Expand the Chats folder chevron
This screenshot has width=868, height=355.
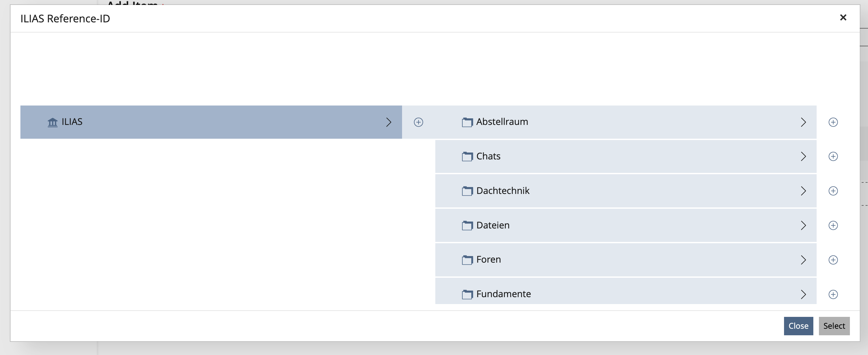[x=803, y=156]
